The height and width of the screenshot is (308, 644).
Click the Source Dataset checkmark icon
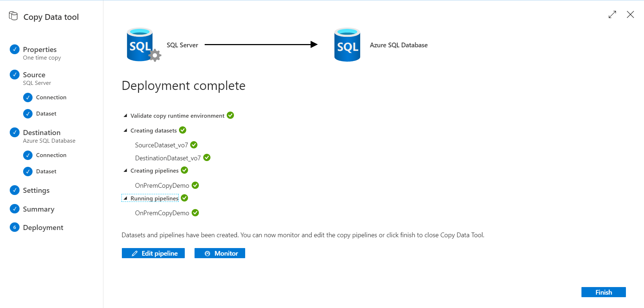pos(28,114)
